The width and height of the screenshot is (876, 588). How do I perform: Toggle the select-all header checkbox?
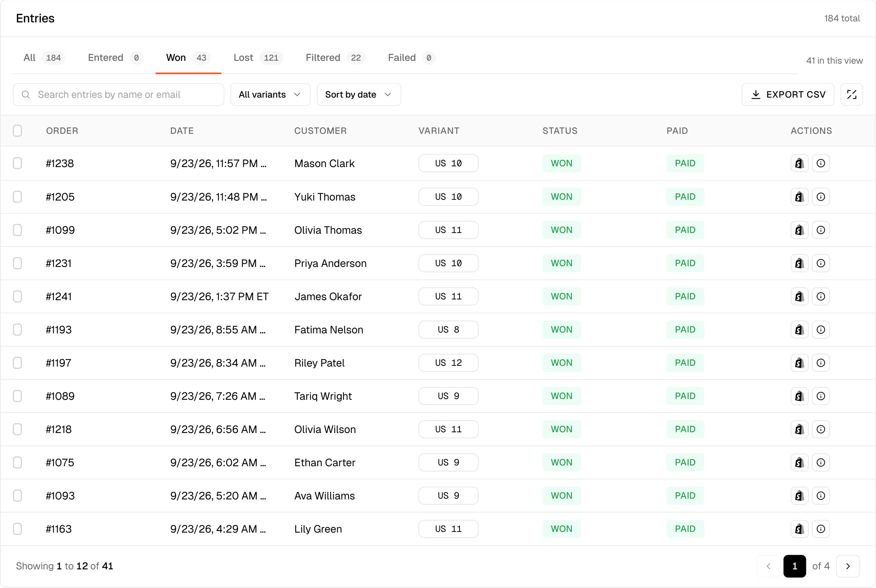point(17,131)
